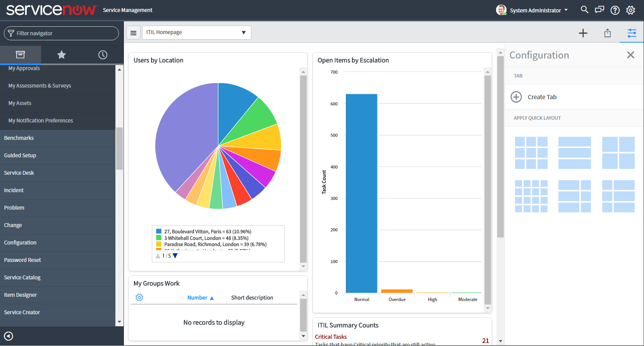
Task: Expand the Item Designer application menu
Action: click(x=58, y=295)
